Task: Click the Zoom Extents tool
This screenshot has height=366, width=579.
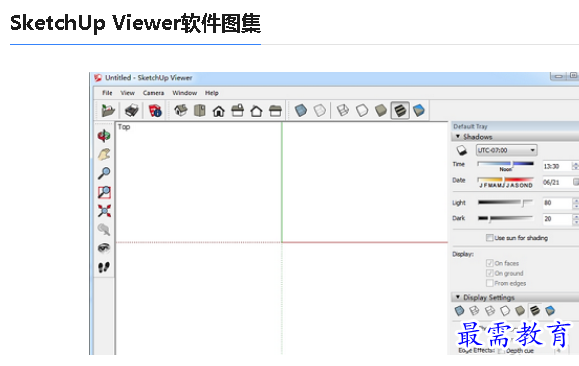Action: (104, 211)
